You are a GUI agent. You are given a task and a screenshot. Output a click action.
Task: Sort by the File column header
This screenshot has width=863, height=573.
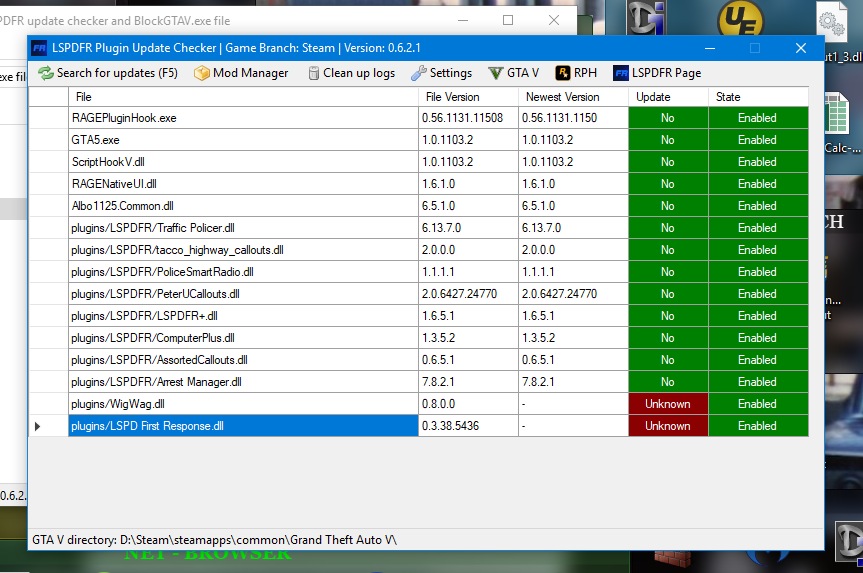pyautogui.click(x=243, y=97)
